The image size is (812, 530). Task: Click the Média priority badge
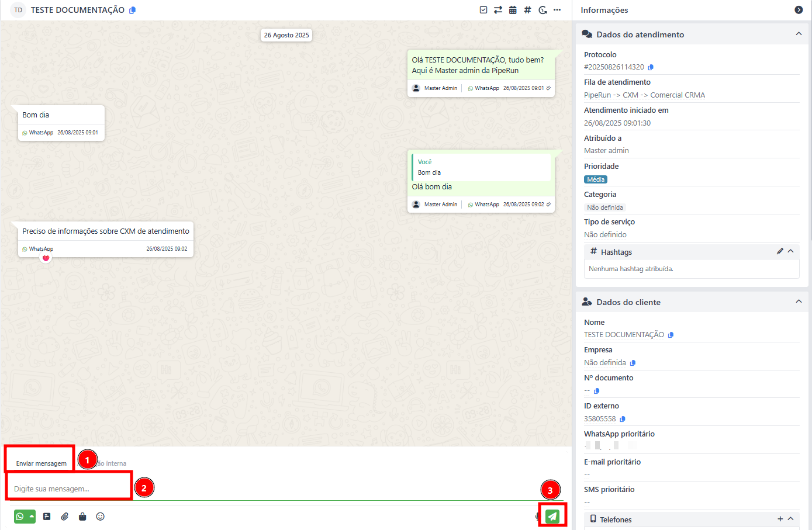[596, 179]
